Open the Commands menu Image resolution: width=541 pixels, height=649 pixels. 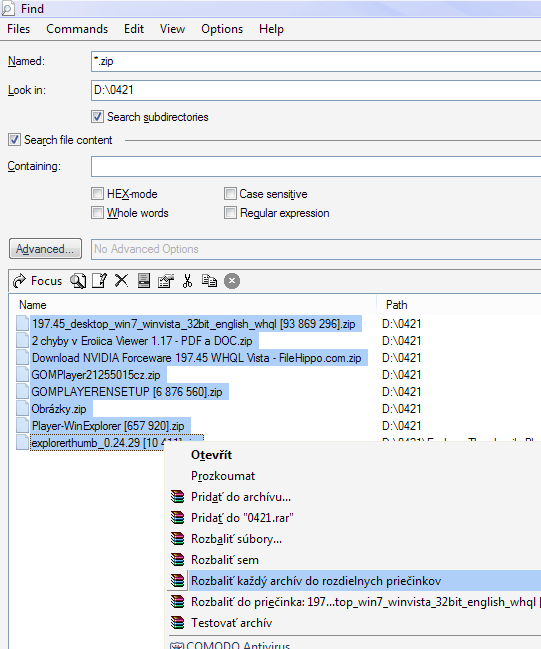pos(77,29)
